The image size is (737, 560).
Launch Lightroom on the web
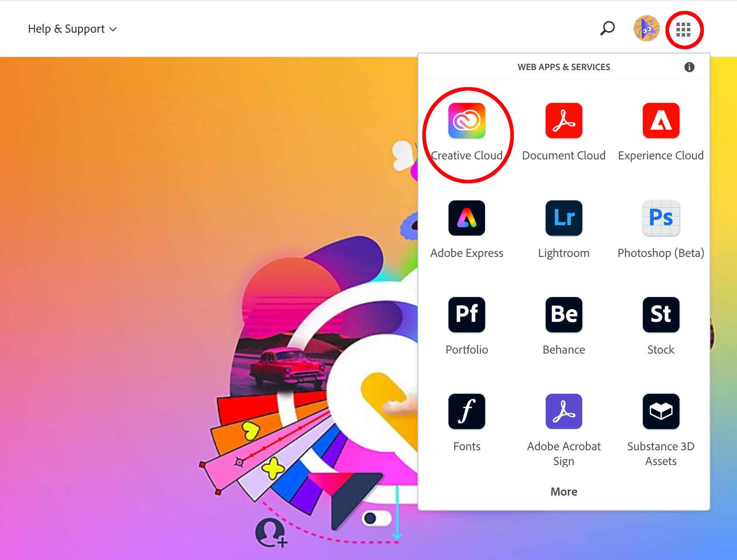click(564, 218)
